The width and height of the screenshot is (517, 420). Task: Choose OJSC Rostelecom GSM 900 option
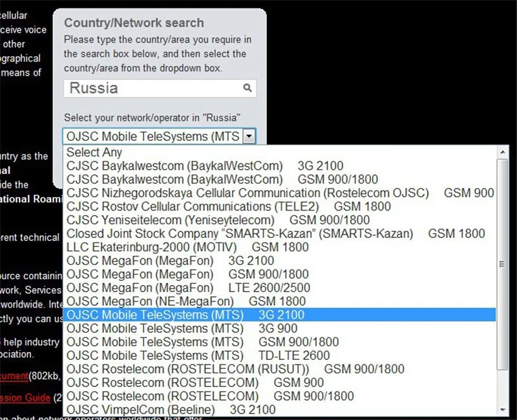(279, 382)
